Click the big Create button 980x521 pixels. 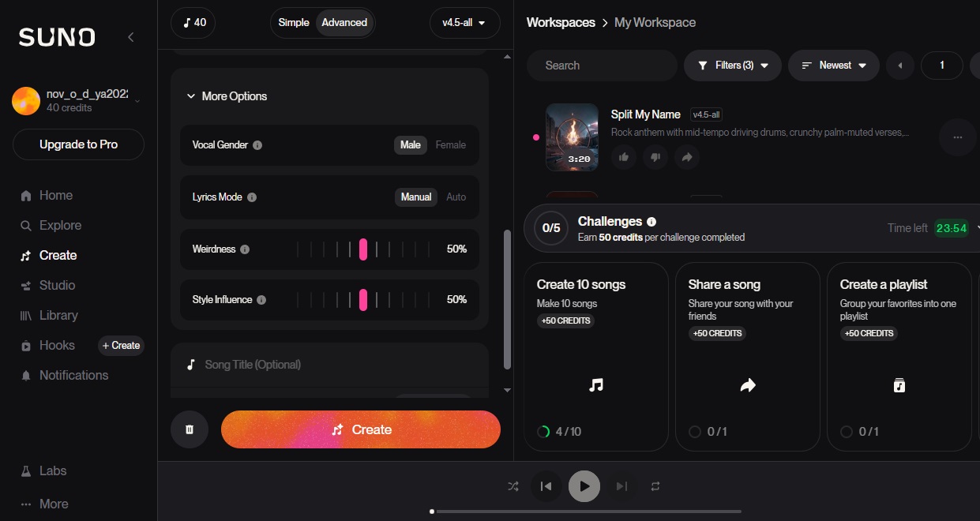coord(361,429)
